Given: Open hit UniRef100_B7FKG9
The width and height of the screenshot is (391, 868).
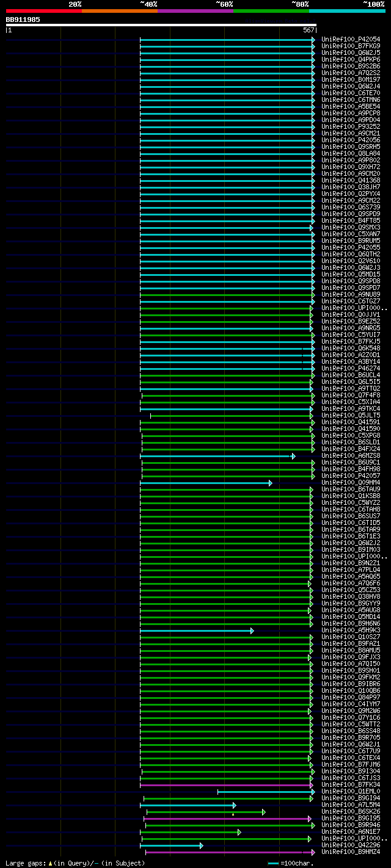Looking at the screenshot, I should click(351, 46).
